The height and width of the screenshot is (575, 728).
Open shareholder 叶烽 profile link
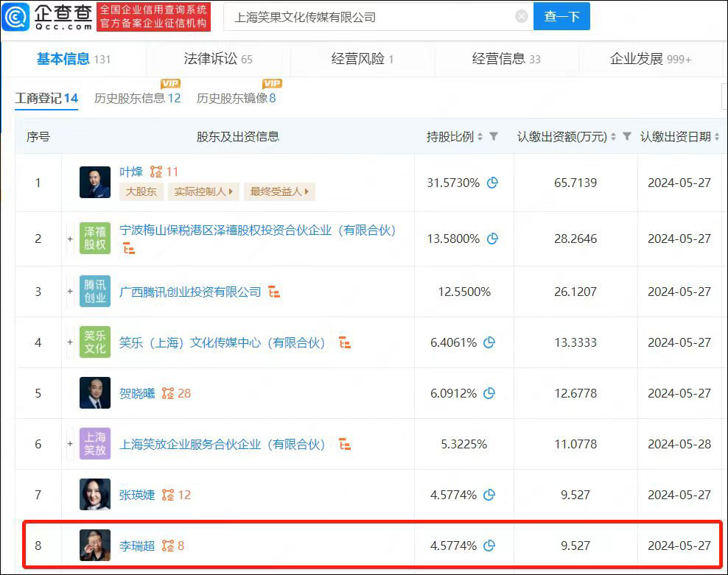(x=131, y=172)
